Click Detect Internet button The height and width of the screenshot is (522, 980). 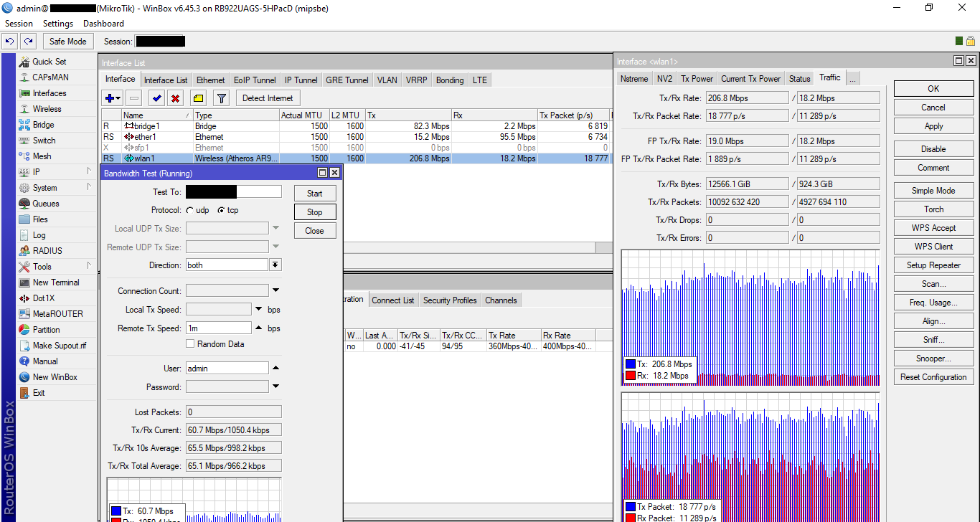coord(268,98)
